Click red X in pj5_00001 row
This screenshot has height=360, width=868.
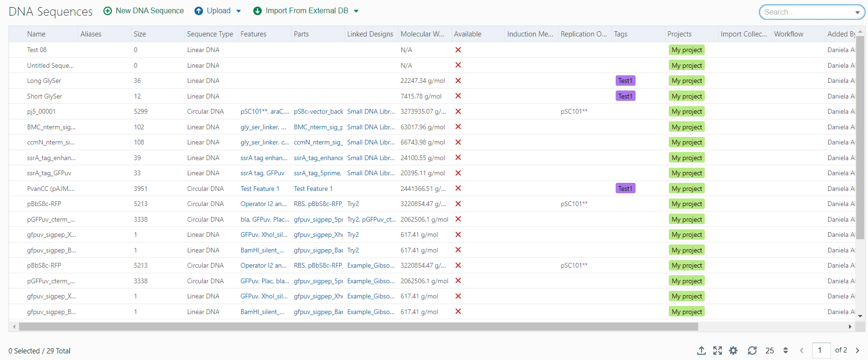(x=458, y=111)
